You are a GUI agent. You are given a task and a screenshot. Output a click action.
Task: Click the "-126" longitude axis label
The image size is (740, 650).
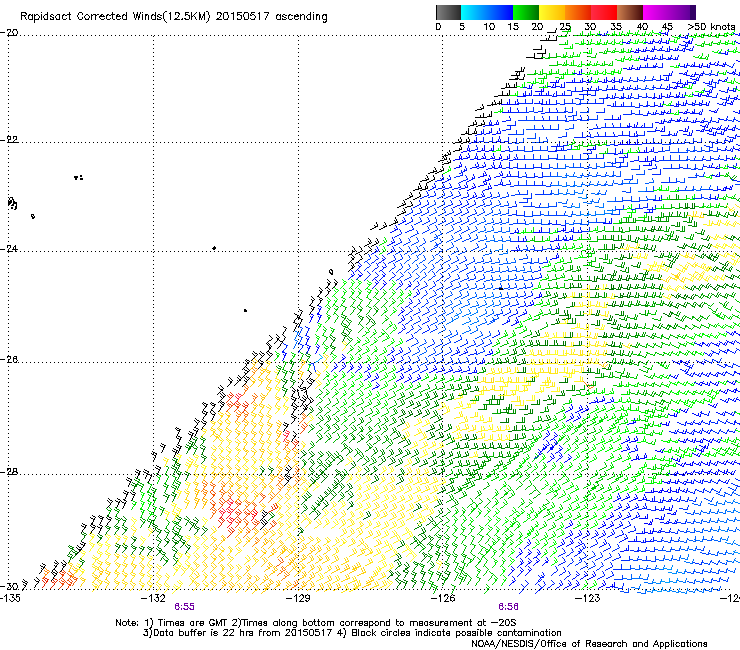pyautogui.click(x=443, y=598)
